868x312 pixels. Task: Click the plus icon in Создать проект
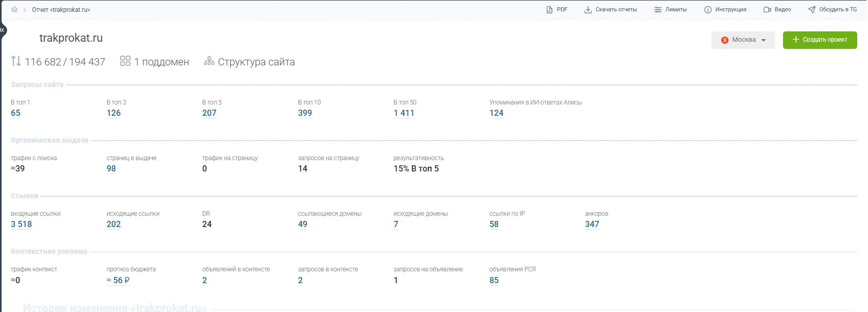pos(795,39)
